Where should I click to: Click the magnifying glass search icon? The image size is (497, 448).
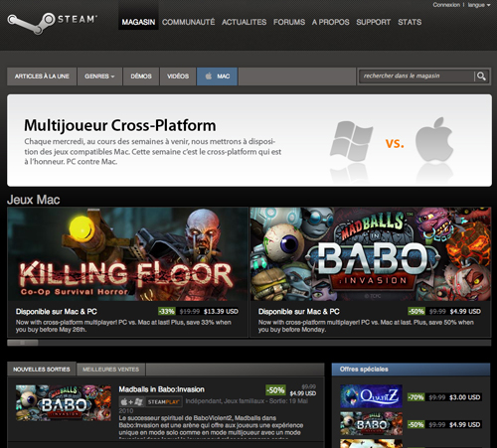point(481,76)
